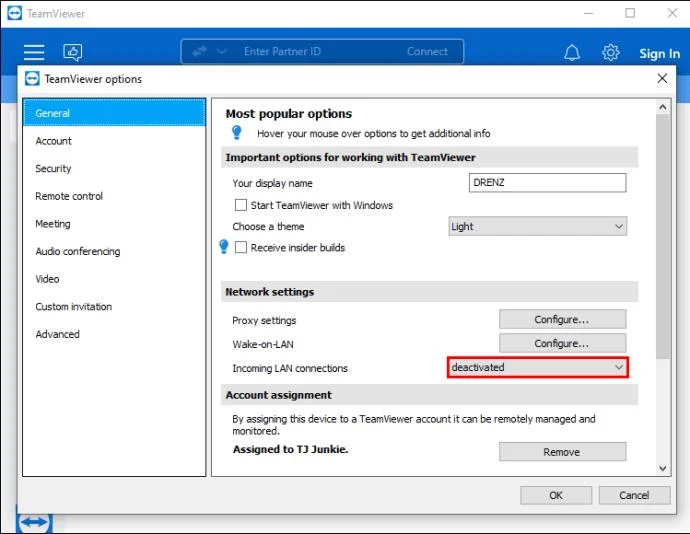Enable Start TeamViewer with Windows checkbox
Image resolution: width=690 pixels, height=534 pixels.
pyautogui.click(x=241, y=205)
